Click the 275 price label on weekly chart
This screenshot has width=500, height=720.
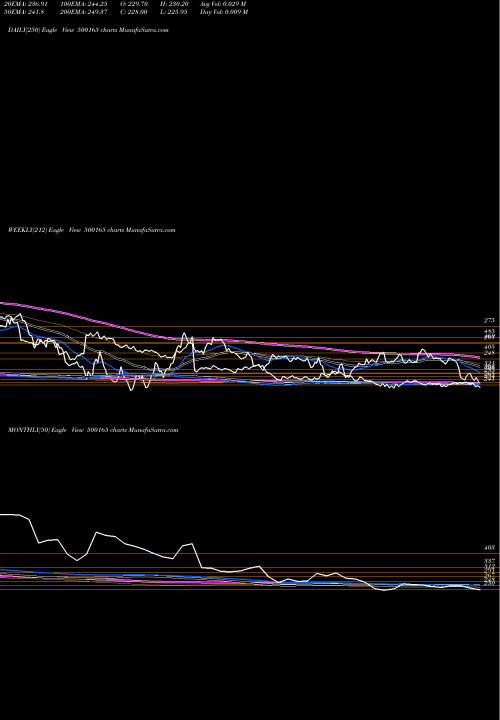[489, 321]
